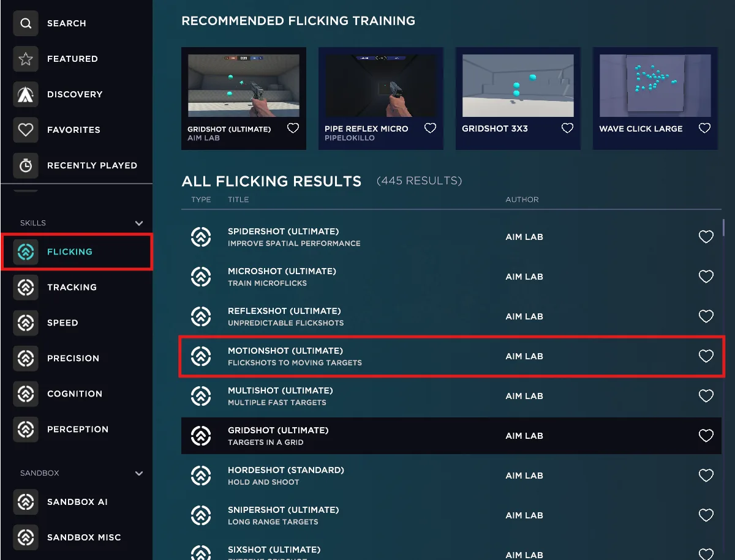
Task: Click the Discovery logo icon
Action: tap(26, 95)
